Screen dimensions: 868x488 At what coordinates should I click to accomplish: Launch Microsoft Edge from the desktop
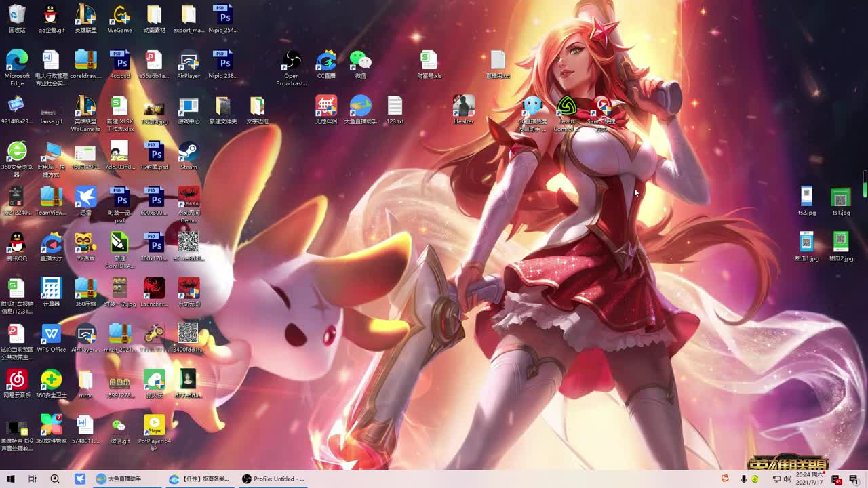coord(17,60)
